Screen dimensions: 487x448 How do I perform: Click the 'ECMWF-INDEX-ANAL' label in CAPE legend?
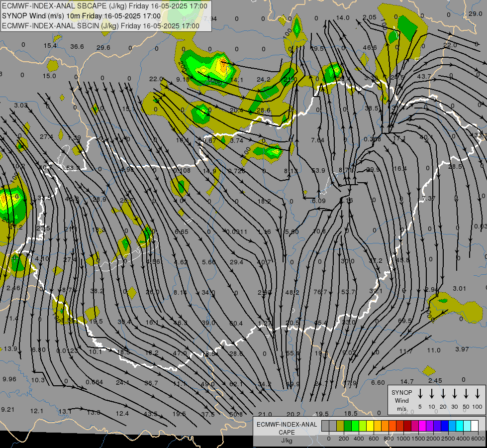[287, 425]
